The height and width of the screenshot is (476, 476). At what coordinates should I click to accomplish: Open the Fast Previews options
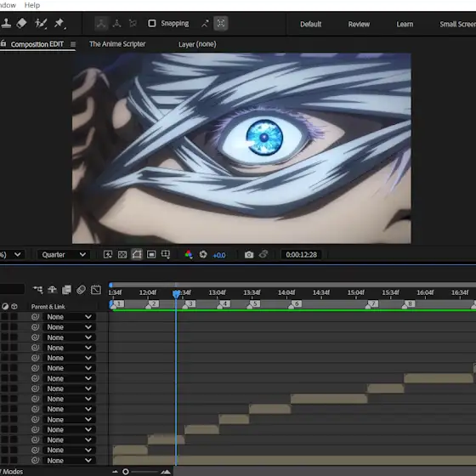point(108,254)
